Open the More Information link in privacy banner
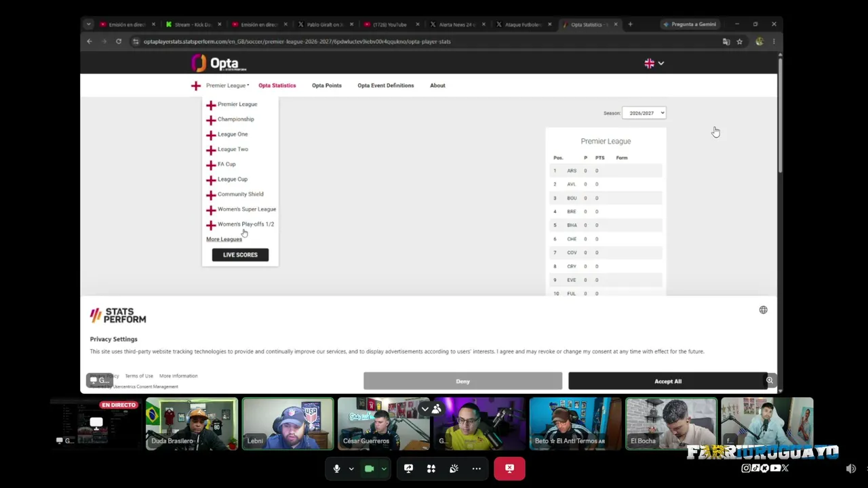The image size is (868, 488). tap(178, 375)
